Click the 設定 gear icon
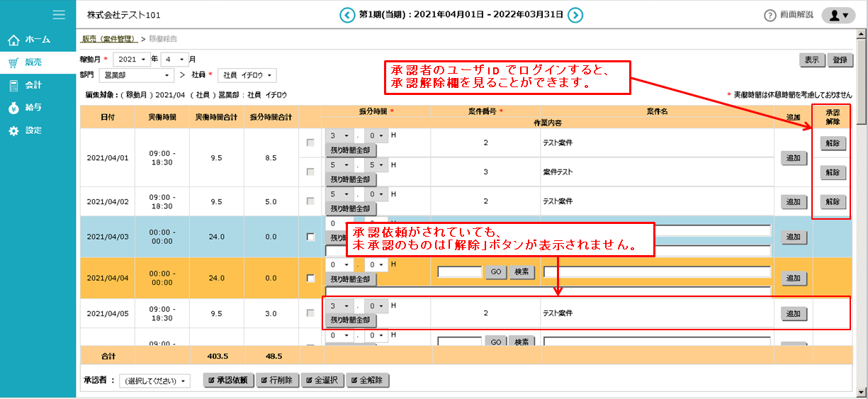The width and height of the screenshot is (868, 399). [13, 130]
